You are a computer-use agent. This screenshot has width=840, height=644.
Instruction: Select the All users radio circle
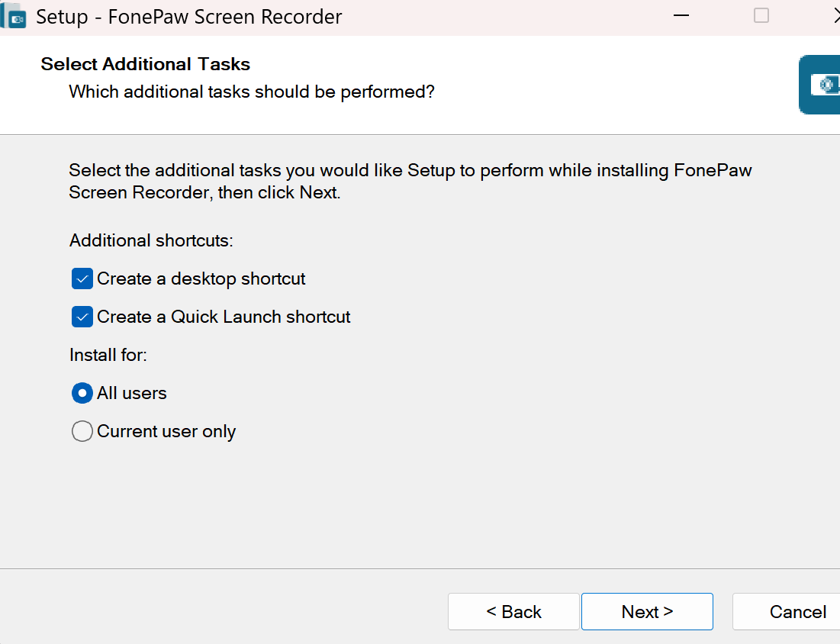(x=82, y=394)
